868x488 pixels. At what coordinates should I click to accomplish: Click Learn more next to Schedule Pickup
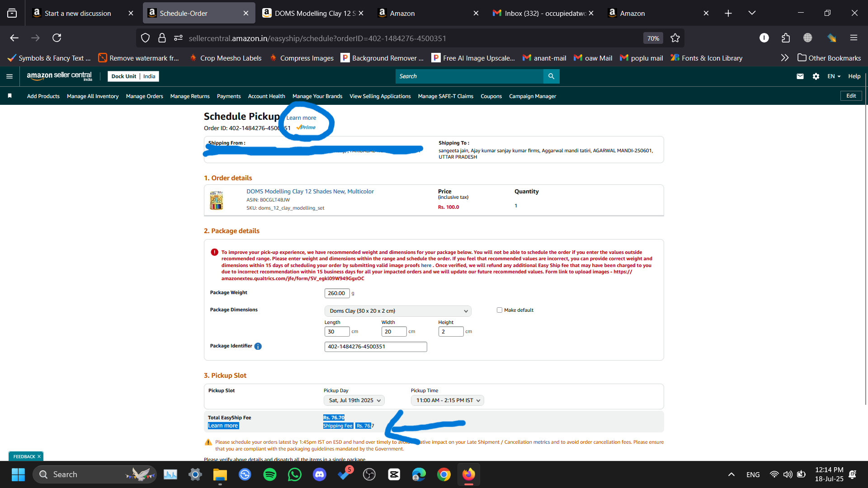[x=301, y=118]
